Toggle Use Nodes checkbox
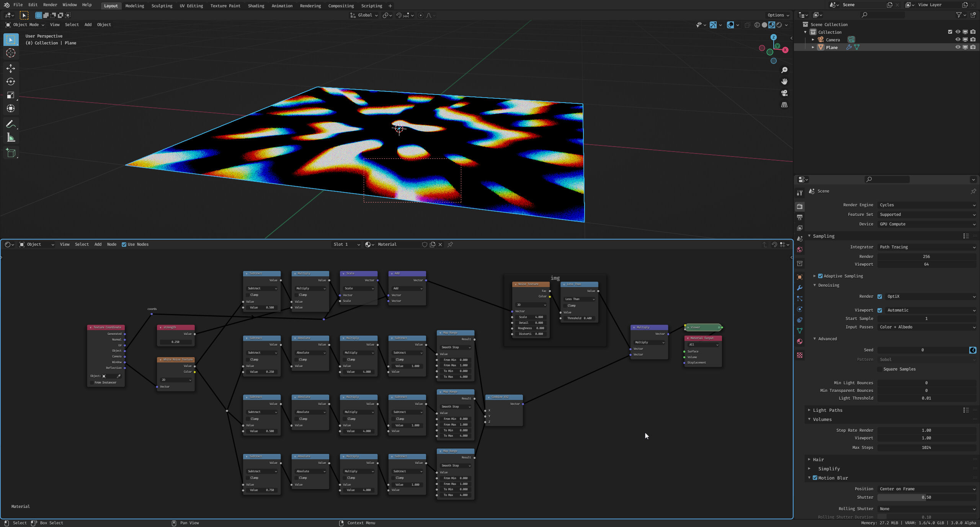 pyautogui.click(x=124, y=245)
